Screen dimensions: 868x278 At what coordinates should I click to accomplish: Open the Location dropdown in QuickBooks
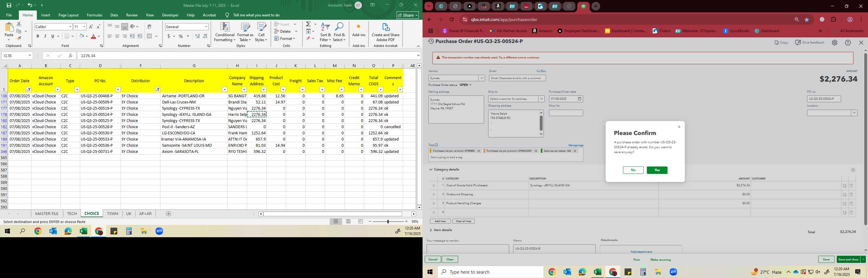(854, 113)
